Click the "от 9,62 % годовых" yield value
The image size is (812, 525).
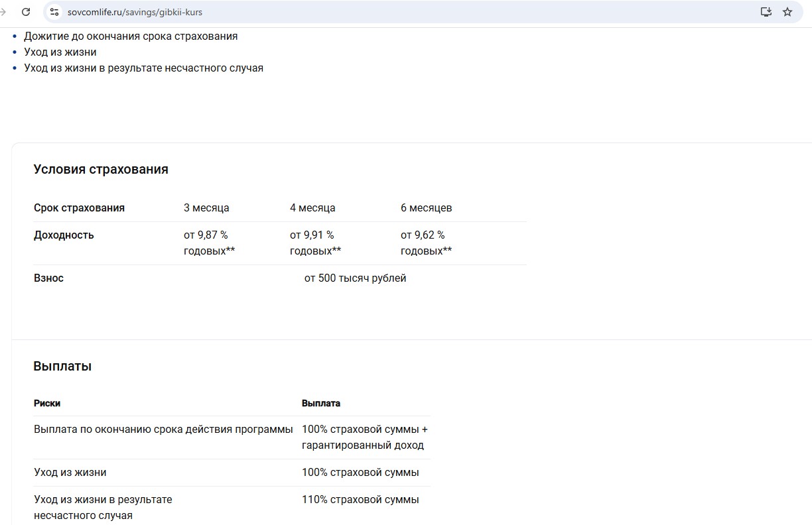426,243
